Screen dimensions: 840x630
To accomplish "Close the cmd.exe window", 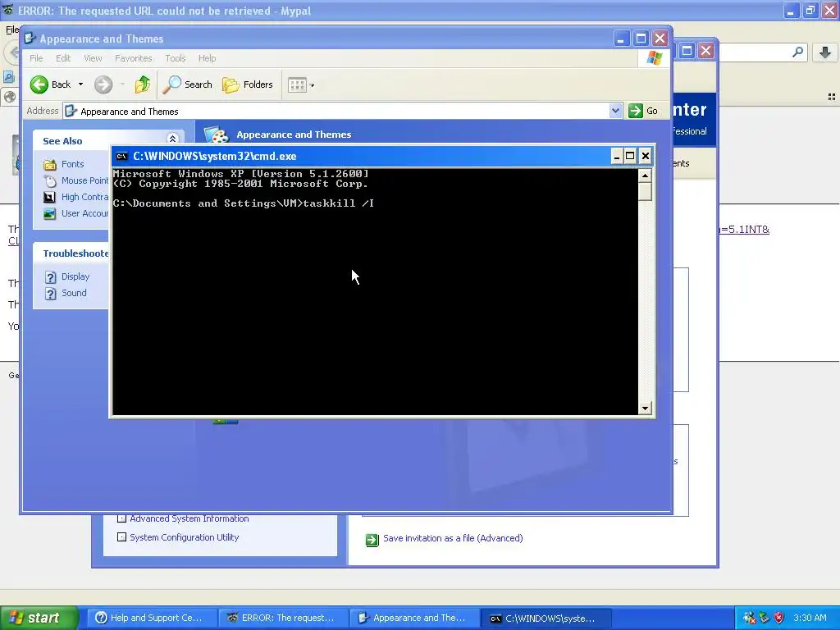I will (x=645, y=156).
